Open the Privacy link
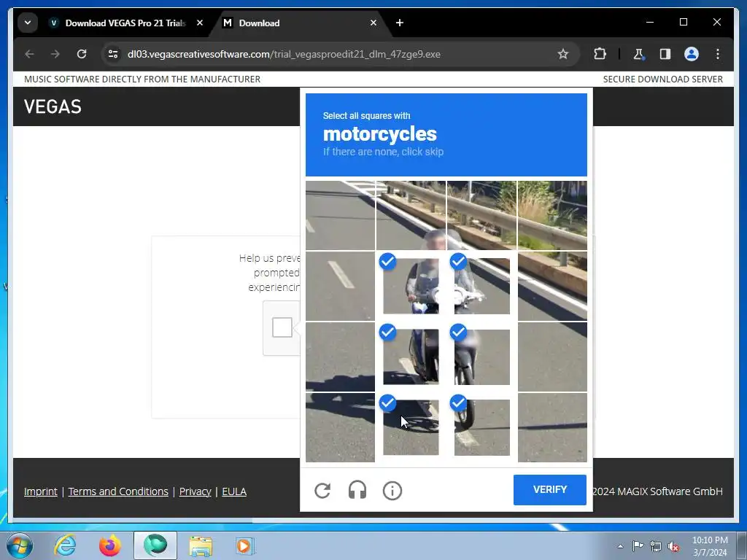The width and height of the screenshot is (747, 560). coord(195,491)
